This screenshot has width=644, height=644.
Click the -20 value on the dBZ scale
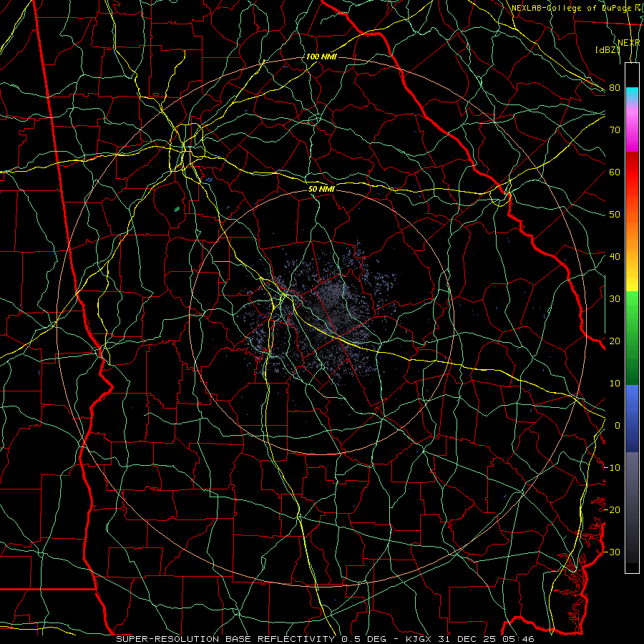612,509
